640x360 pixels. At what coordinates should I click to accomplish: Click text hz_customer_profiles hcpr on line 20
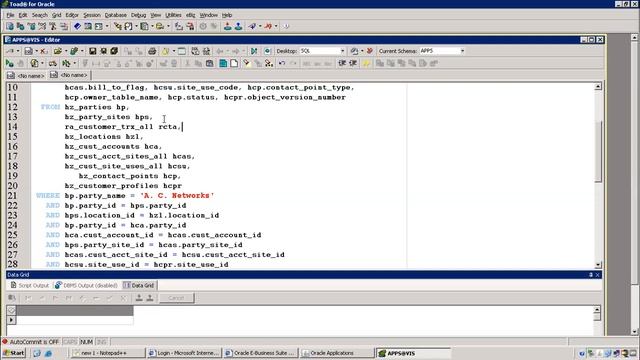click(123, 186)
